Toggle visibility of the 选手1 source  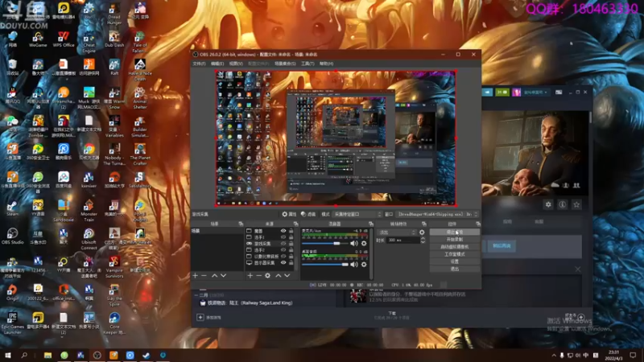pyautogui.click(x=283, y=237)
